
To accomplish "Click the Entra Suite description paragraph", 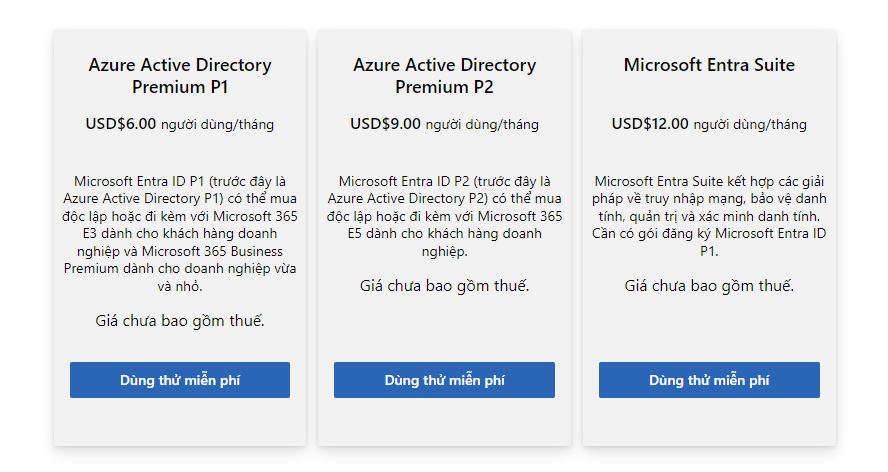I will tap(709, 216).
